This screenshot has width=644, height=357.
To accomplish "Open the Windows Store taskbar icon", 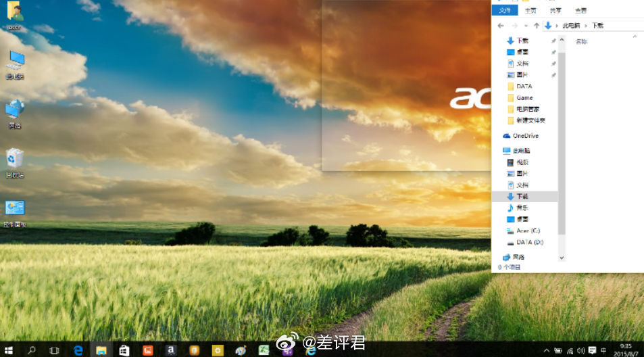I will coord(124,350).
